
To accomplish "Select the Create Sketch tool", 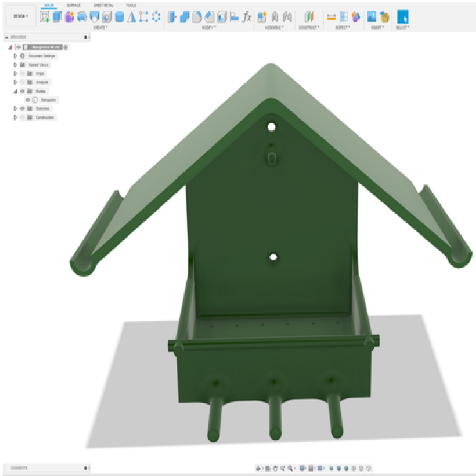I will pyautogui.click(x=45, y=17).
